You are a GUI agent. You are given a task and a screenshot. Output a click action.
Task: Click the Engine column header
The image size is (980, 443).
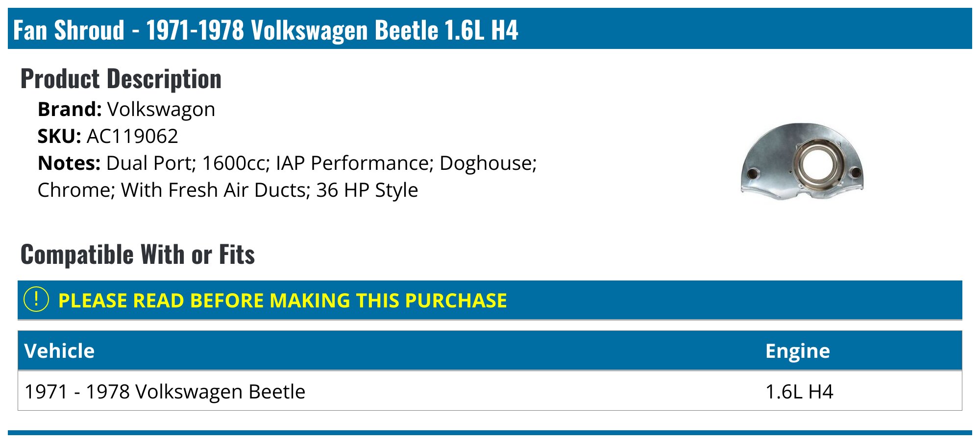click(x=797, y=351)
